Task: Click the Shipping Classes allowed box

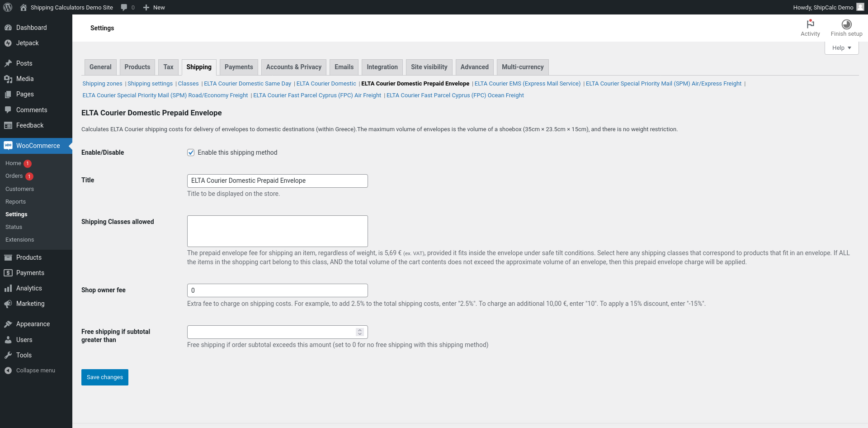Action: point(278,231)
